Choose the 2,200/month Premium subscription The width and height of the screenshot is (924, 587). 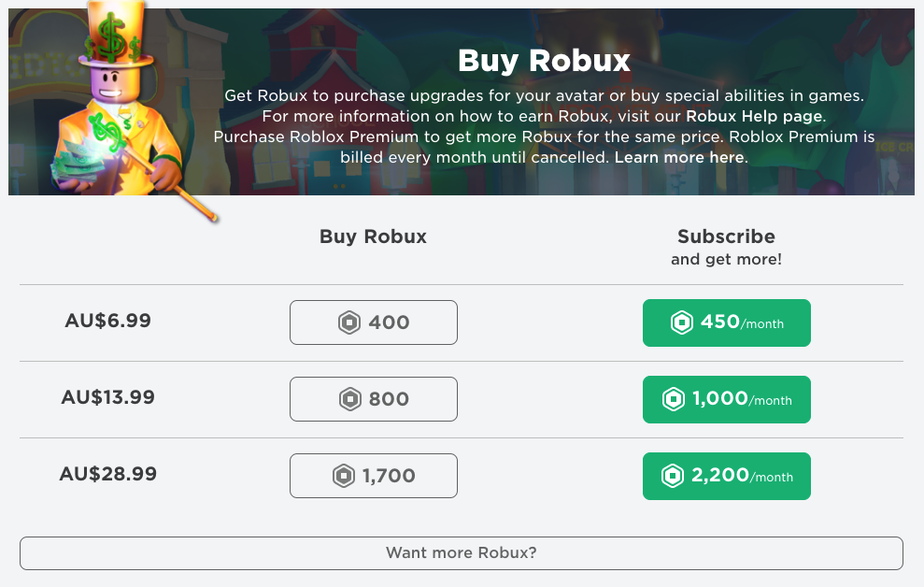[726, 476]
